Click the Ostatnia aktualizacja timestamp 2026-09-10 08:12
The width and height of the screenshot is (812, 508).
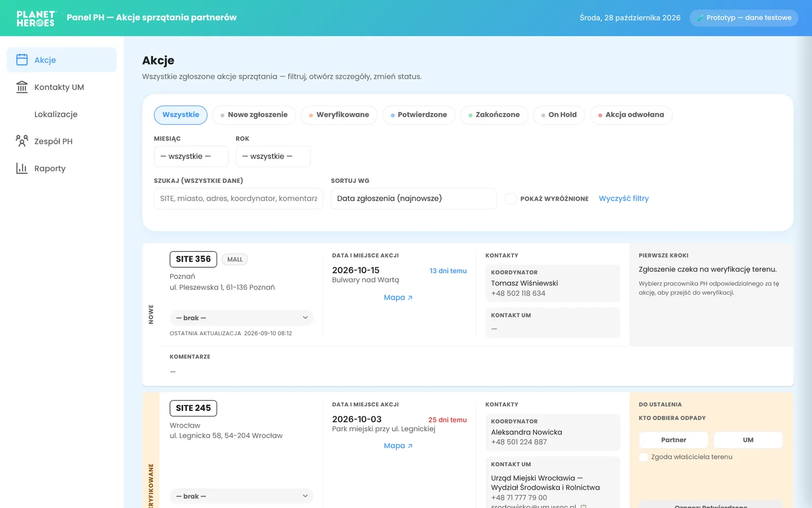[268, 334]
